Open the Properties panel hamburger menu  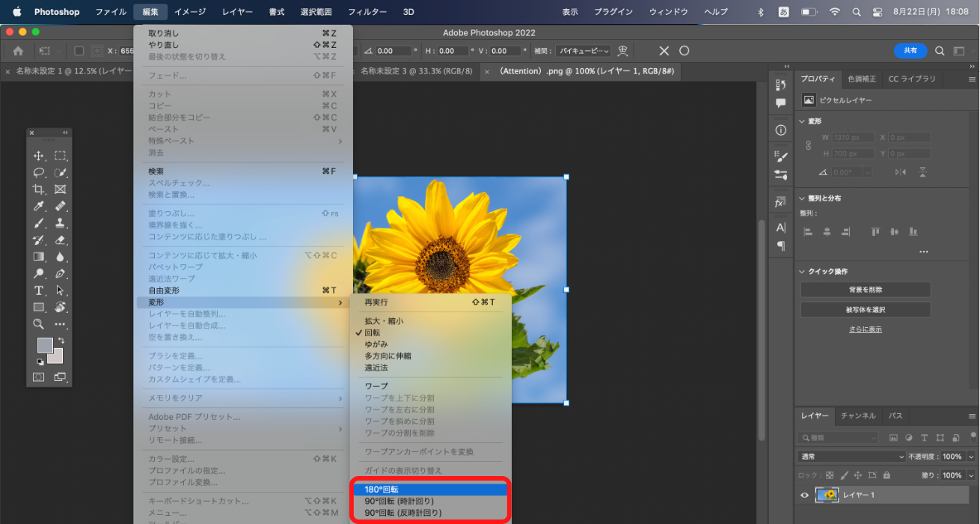[972, 79]
